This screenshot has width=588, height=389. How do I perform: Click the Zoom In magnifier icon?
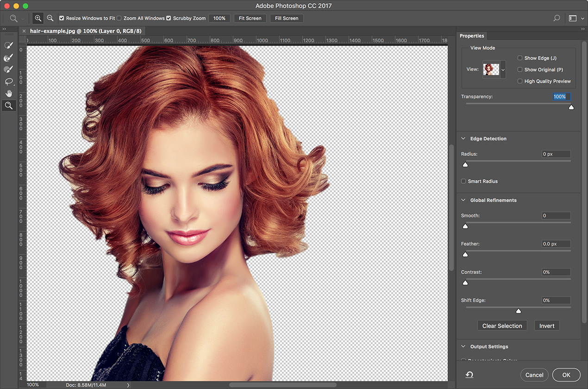[x=38, y=19]
